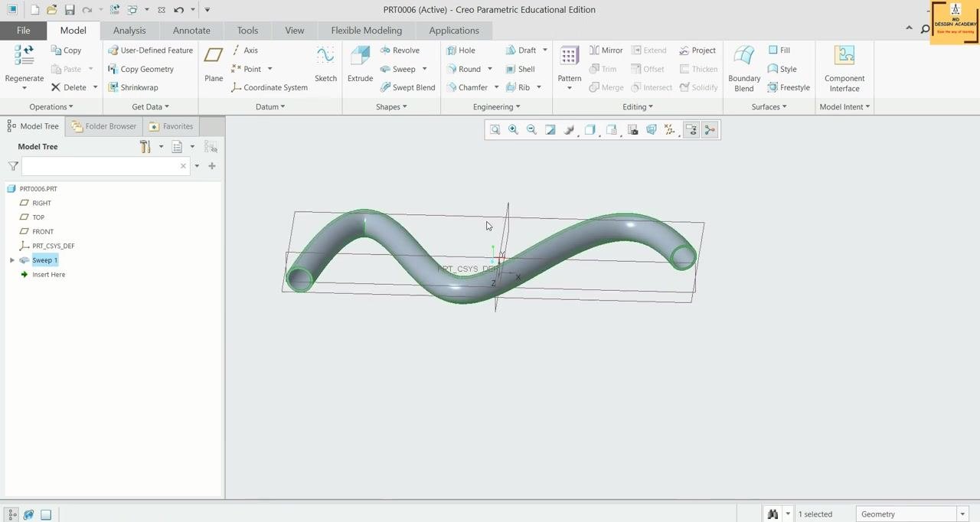
Task: Switch to the View tab
Action: [x=295, y=31]
